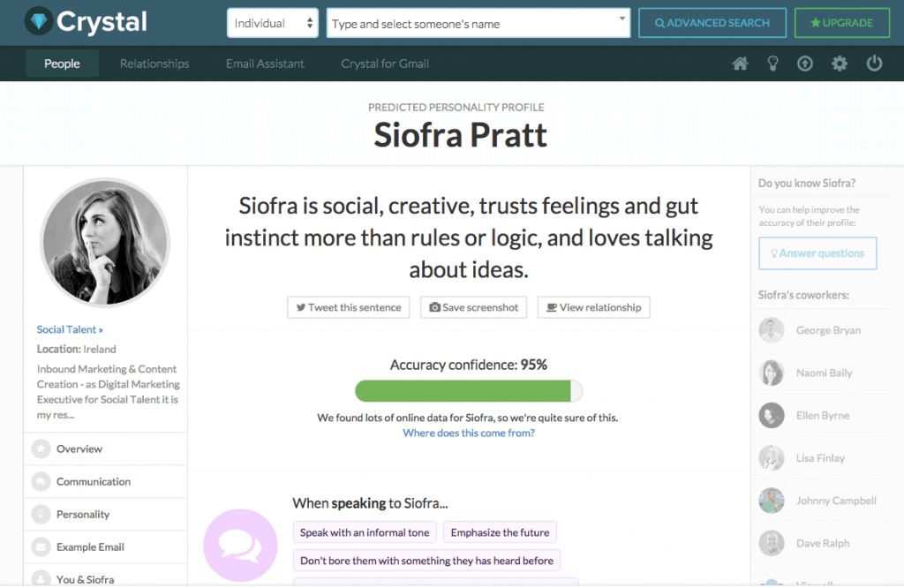Click the accuracy confidence progress bar
904x588 pixels.
pyautogui.click(x=469, y=391)
